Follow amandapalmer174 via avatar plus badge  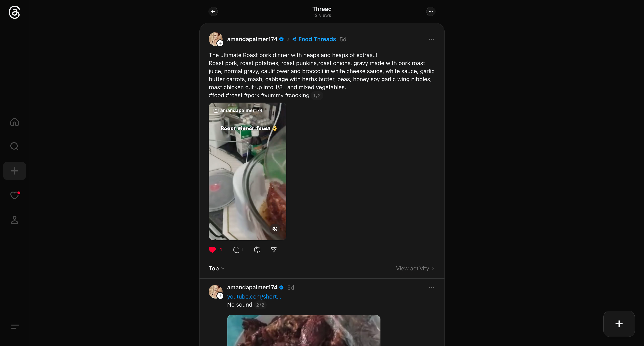[x=220, y=43]
